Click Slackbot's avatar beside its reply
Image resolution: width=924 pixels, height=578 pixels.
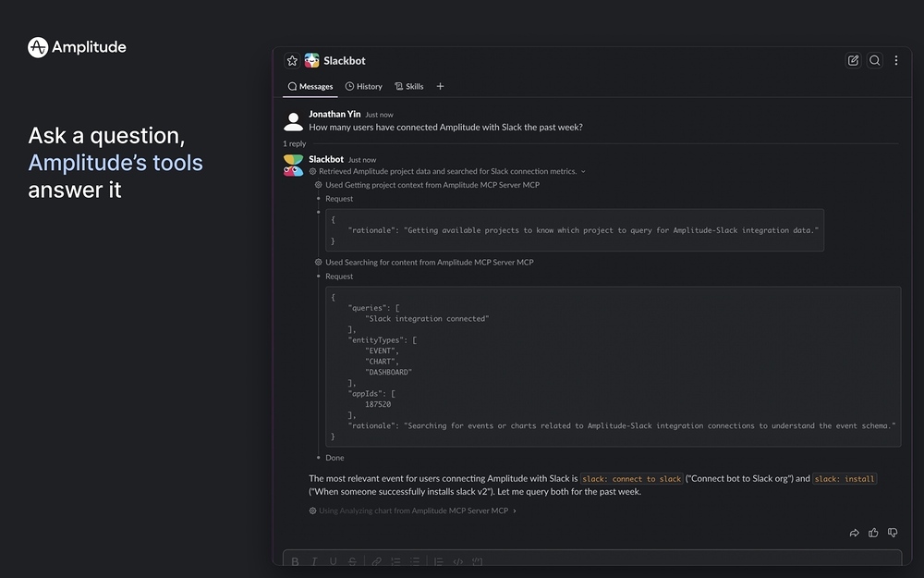coord(293,166)
